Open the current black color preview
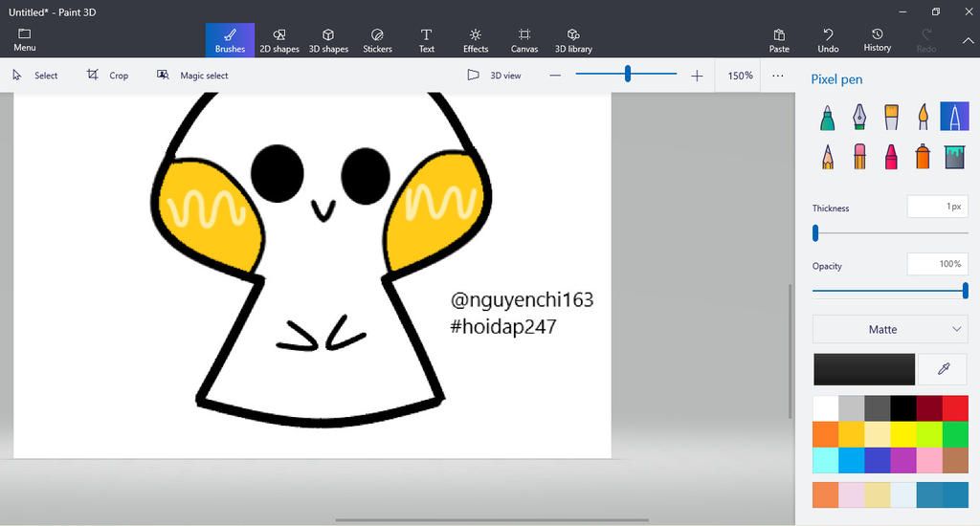 (864, 369)
